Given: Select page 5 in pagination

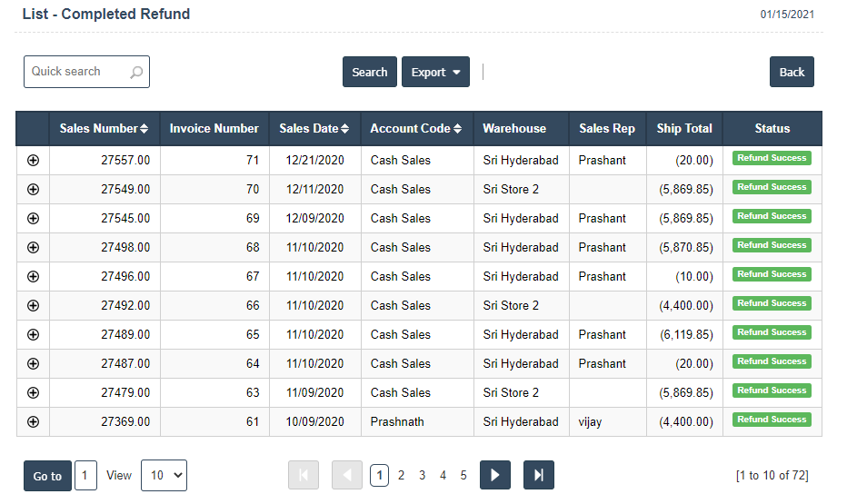Looking at the screenshot, I should coord(463,475).
